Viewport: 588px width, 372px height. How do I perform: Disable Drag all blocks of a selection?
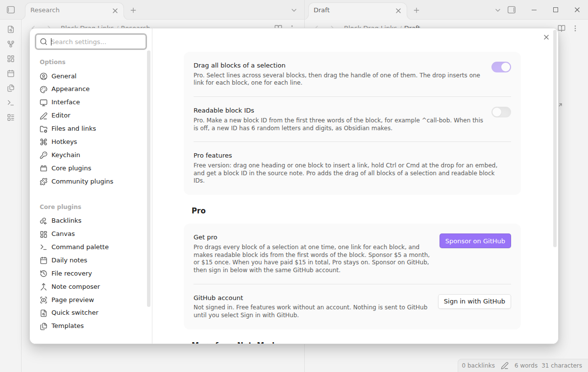point(501,67)
